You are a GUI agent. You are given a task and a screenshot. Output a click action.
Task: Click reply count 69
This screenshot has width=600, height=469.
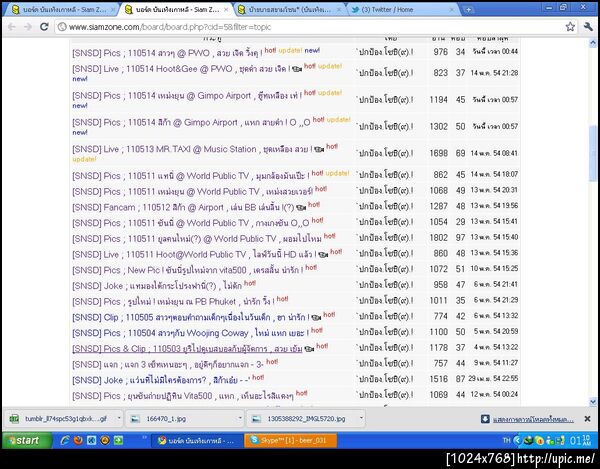pyautogui.click(x=460, y=153)
